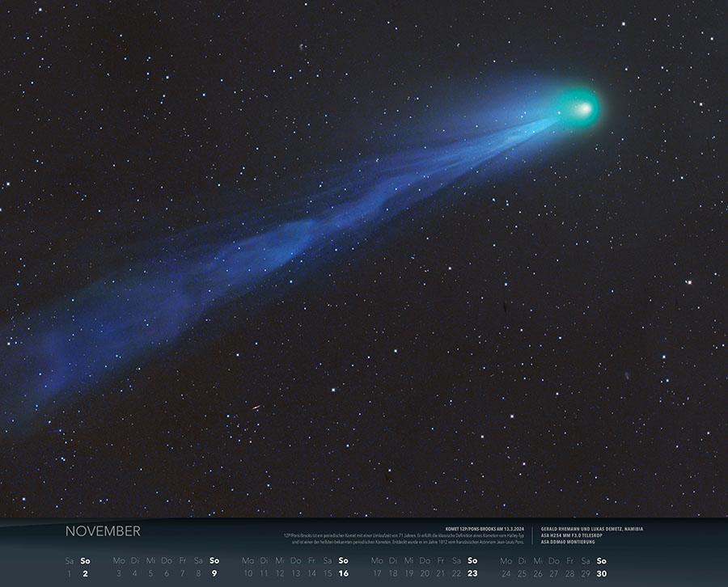The width and height of the screenshot is (728, 587).
Task: Click date 3 under first Mo
Action: tap(118, 573)
